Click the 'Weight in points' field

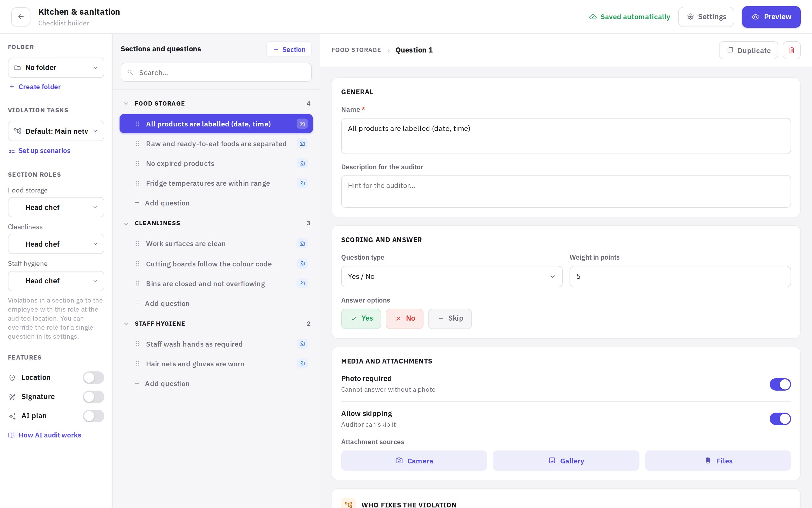(680, 277)
